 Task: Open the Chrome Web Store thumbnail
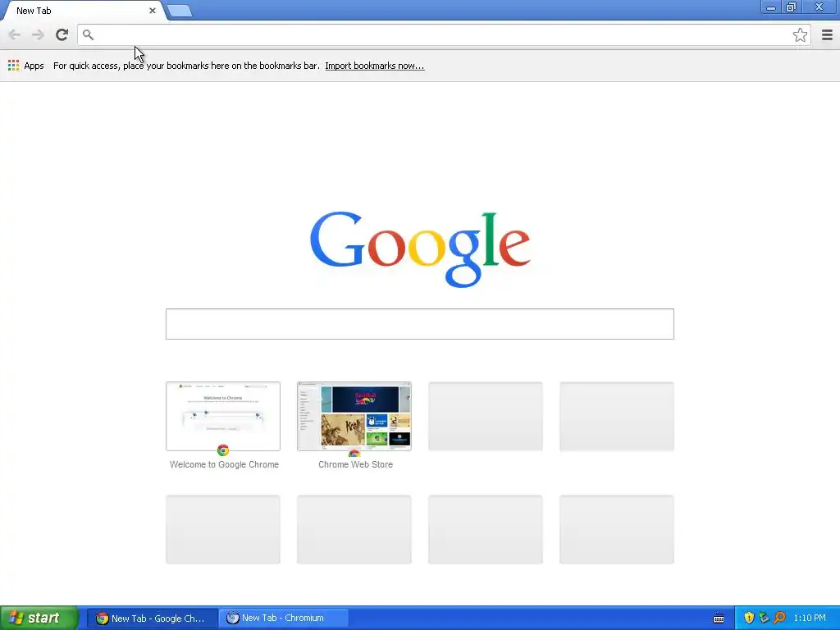354,416
